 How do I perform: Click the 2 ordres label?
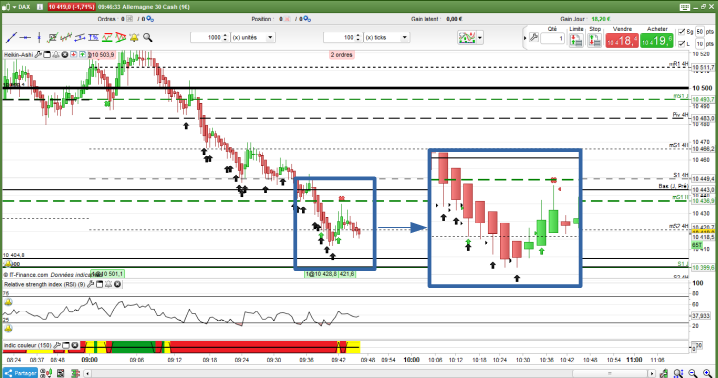coord(342,55)
